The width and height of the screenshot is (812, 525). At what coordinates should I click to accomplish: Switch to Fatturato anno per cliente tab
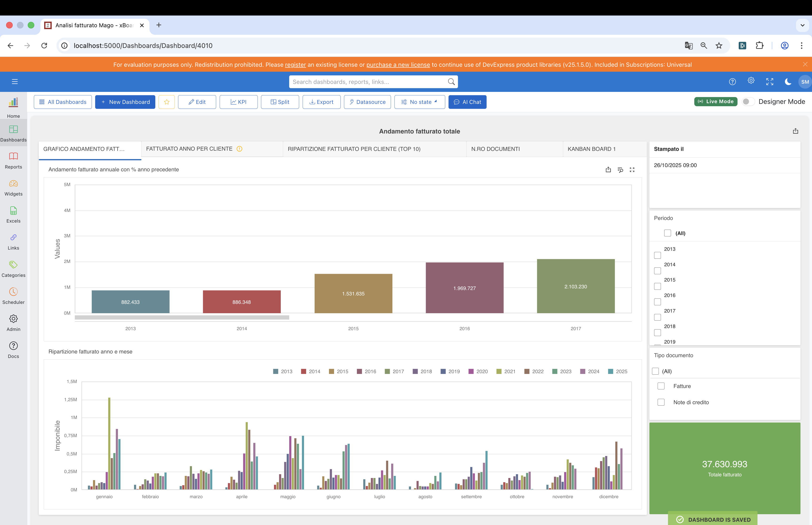212,149
